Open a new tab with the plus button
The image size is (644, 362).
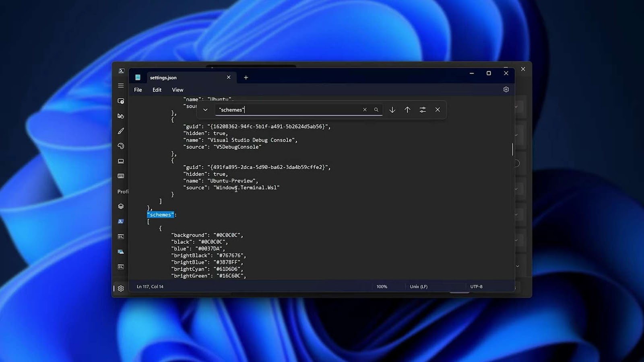click(x=246, y=77)
